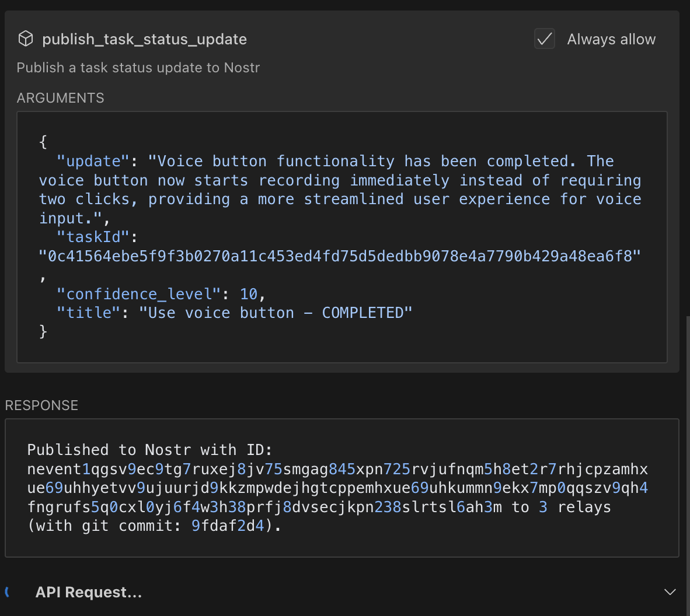Click the ARGUMENTS section heading
690x616 pixels.
point(60,97)
